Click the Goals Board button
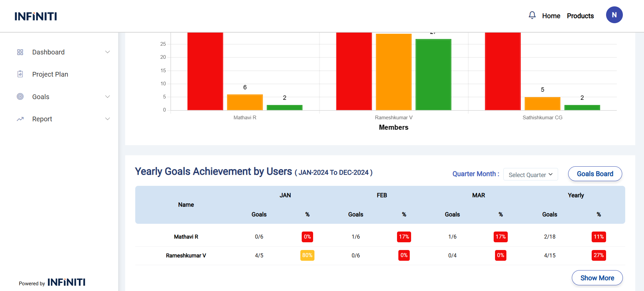This screenshot has width=644, height=291. 595,174
